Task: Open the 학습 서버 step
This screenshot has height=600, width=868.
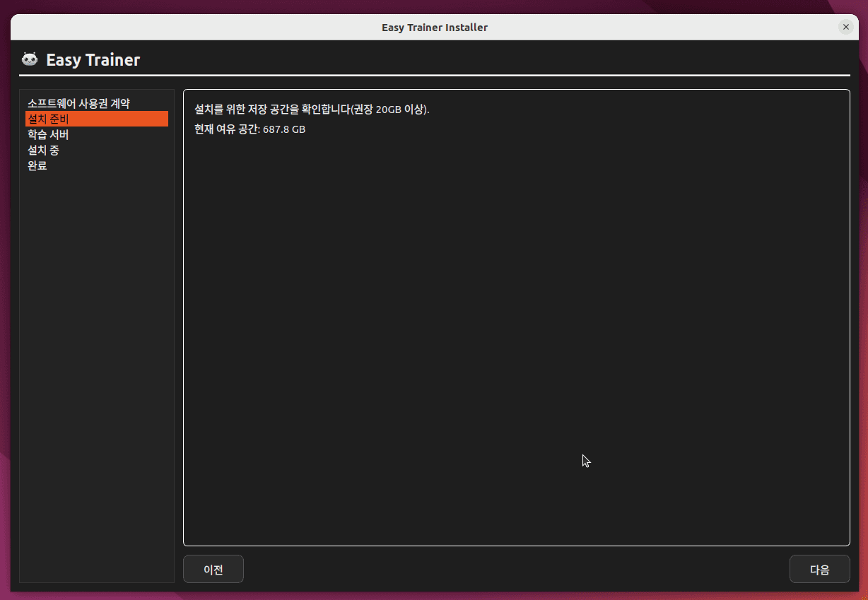Action: 97,134
